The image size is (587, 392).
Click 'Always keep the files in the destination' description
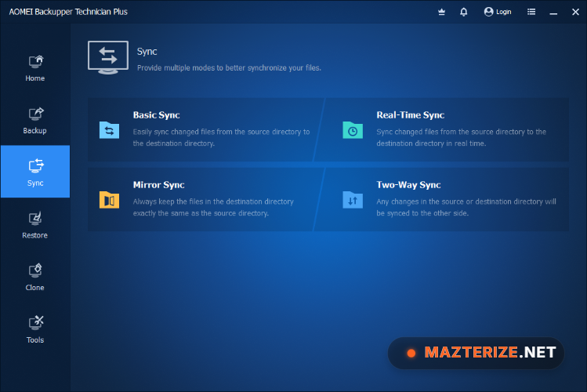(213, 207)
